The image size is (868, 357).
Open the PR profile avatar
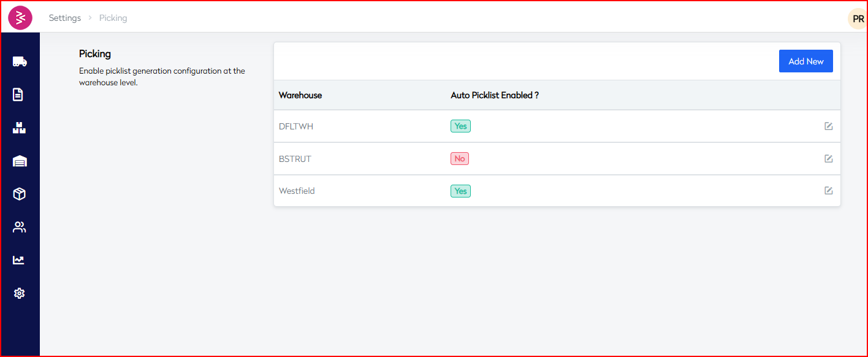coord(857,18)
